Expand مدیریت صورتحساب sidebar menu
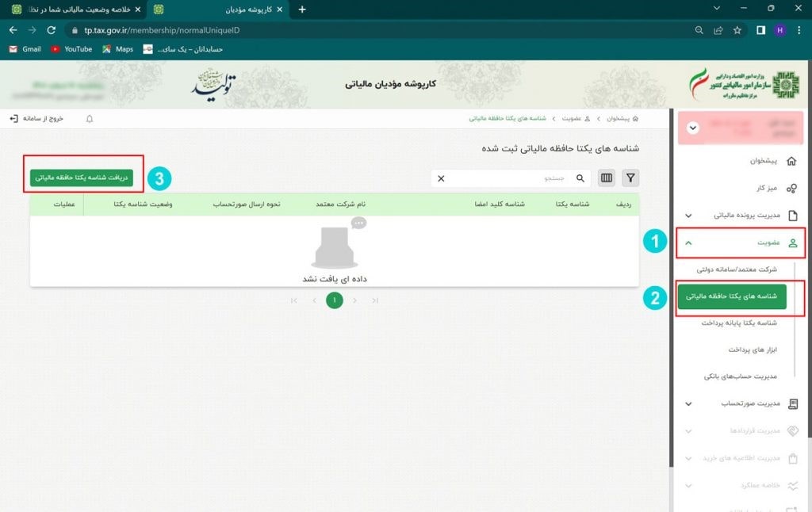Image resolution: width=812 pixels, height=512 pixels. point(688,403)
